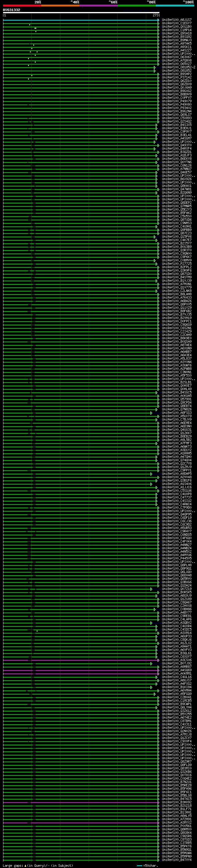Click the red 20% identity legend bar
The width and height of the screenshot is (197, 868).
(22, 6)
